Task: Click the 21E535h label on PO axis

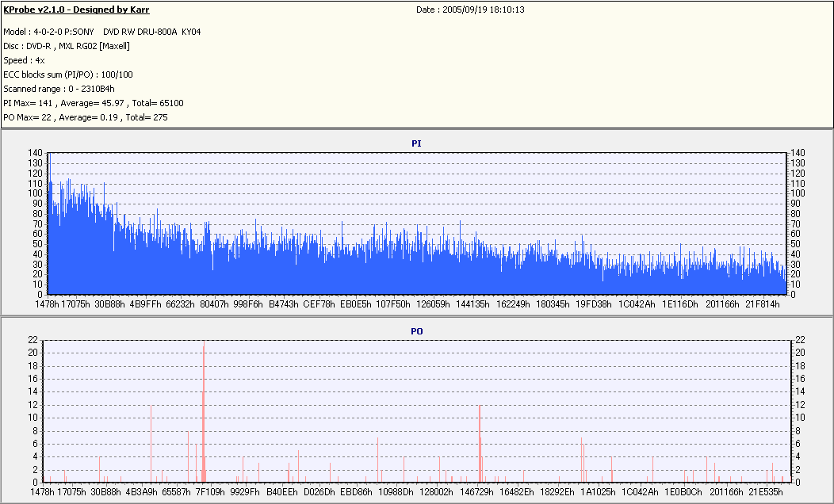Action: click(x=765, y=492)
